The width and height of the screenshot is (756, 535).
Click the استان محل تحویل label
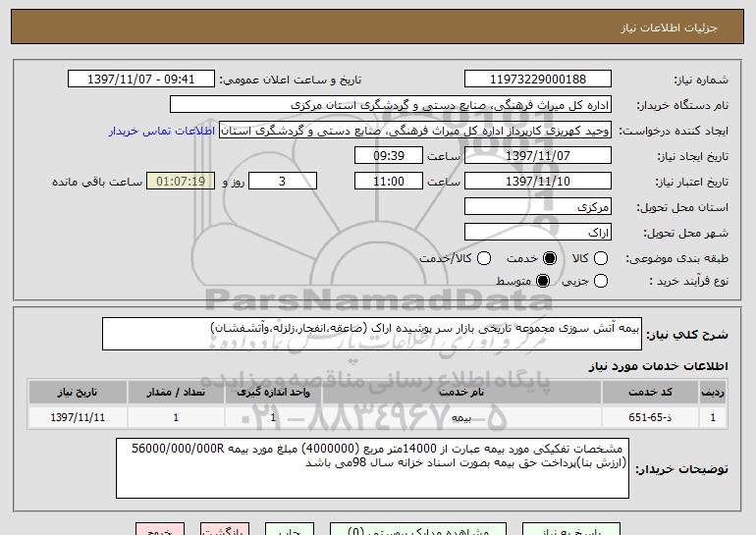click(x=682, y=207)
